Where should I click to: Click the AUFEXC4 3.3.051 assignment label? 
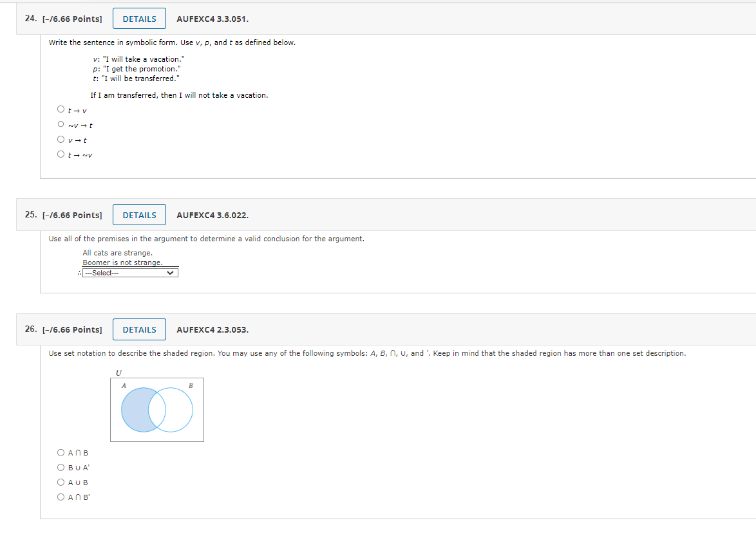(x=213, y=19)
